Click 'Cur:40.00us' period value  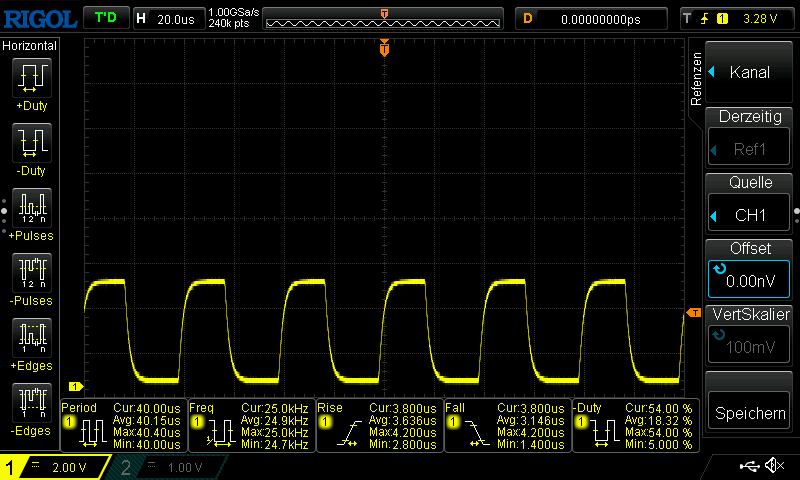pos(147,409)
